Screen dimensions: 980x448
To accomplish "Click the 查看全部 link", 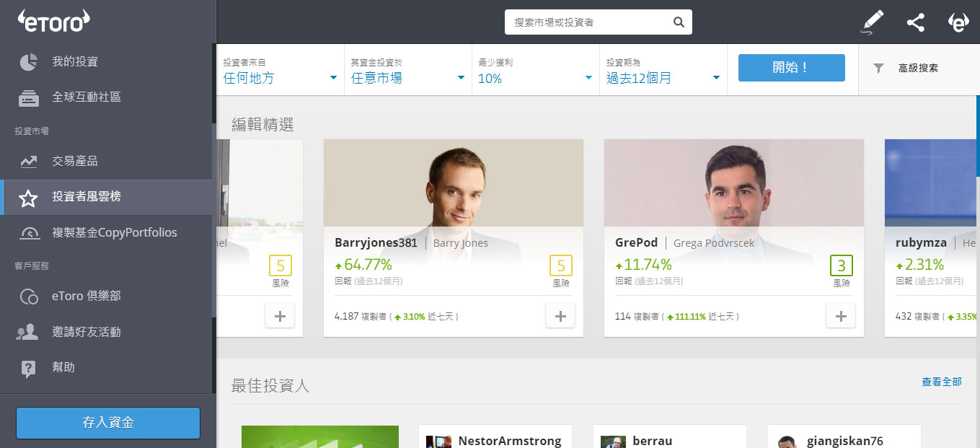I will coord(941,382).
